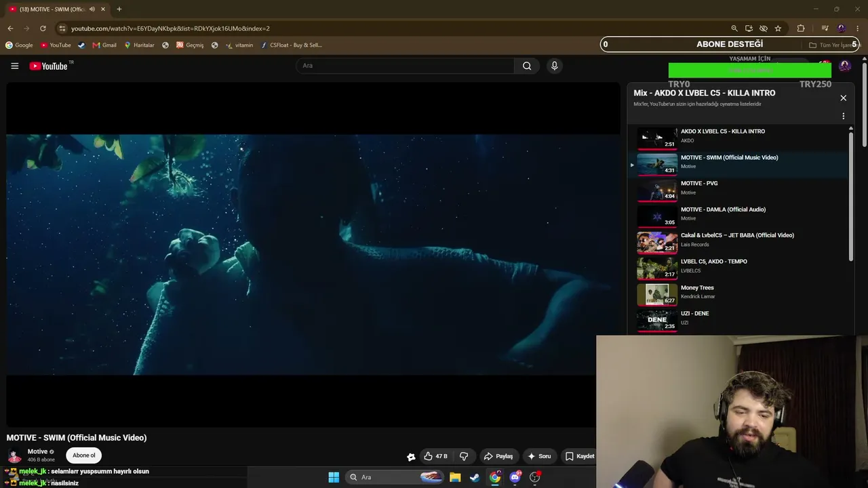Like the video with the thumbs-up button
868x488 pixels.
[435, 456]
